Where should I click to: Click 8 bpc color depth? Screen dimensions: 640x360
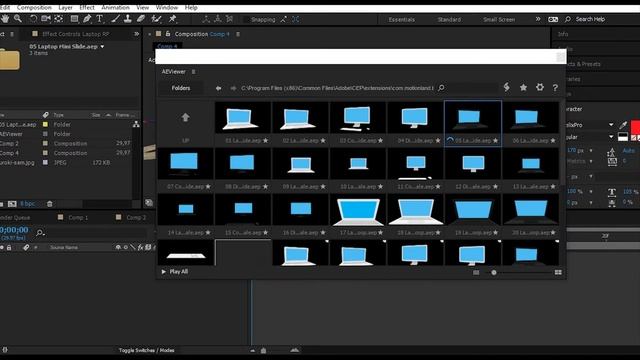(x=27, y=203)
